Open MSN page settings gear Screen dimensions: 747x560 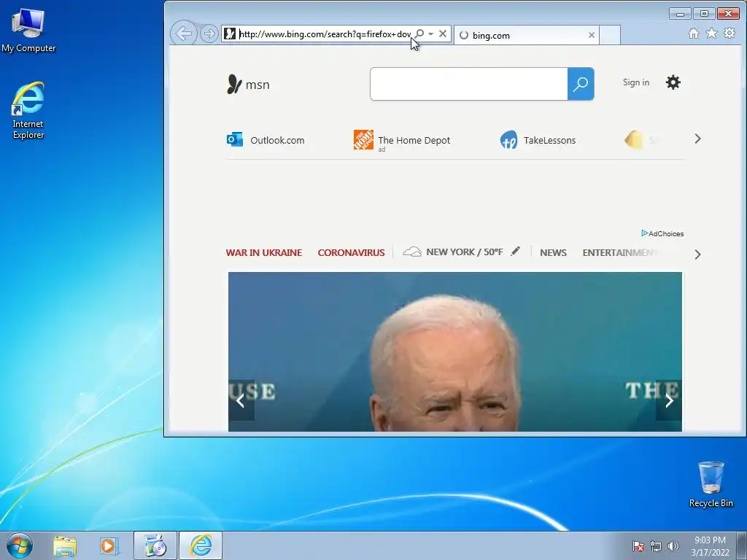pyautogui.click(x=673, y=82)
